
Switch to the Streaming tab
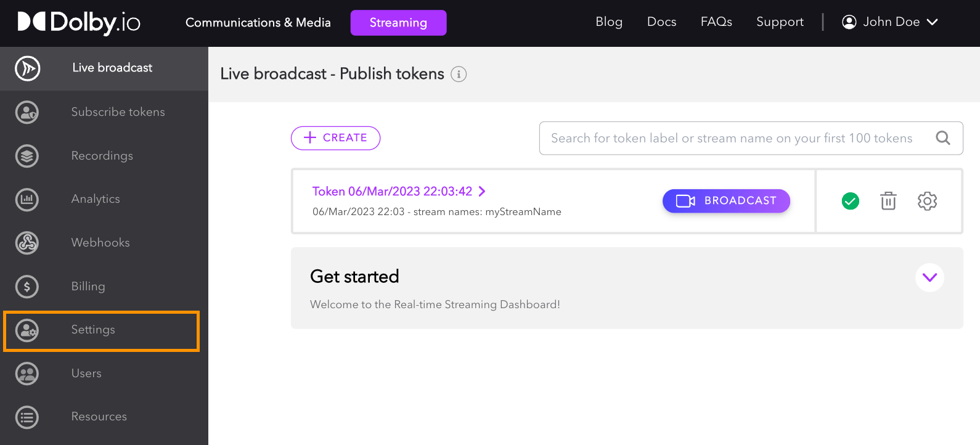click(x=398, y=23)
